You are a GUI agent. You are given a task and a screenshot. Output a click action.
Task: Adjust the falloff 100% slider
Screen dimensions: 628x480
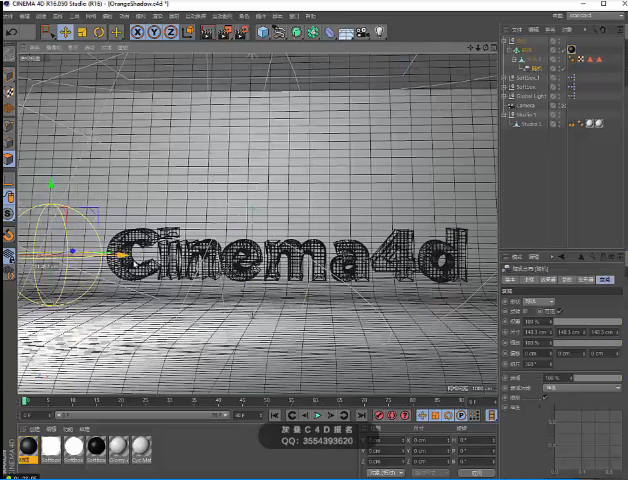tap(598, 378)
